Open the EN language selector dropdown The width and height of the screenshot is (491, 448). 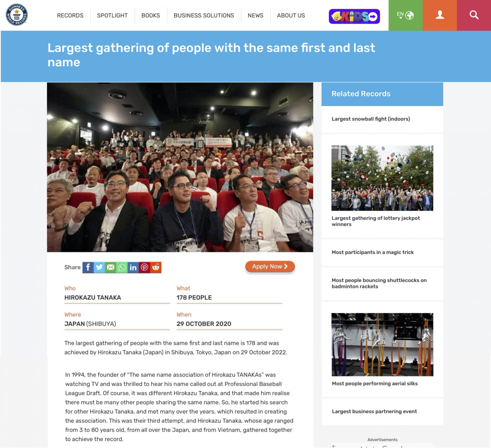[x=405, y=15]
